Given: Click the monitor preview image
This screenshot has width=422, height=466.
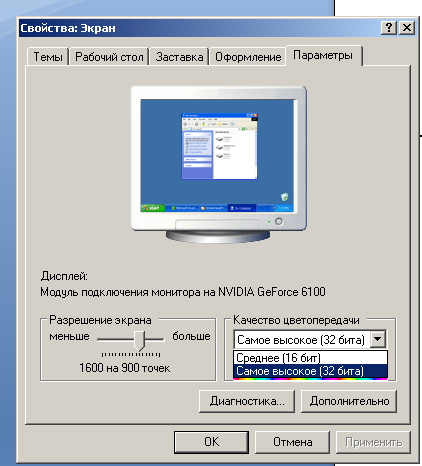Looking at the screenshot, I should pyautogui.click(x=219, y=164).
